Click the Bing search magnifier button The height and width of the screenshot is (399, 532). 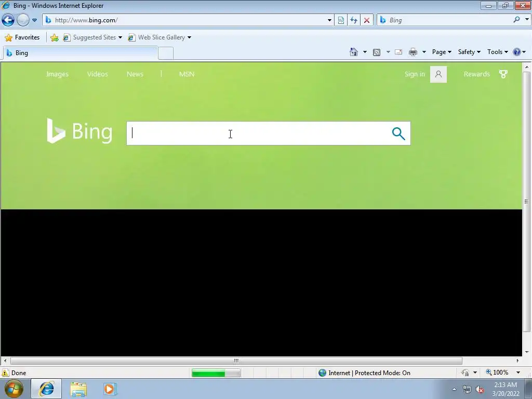point(398,134)
